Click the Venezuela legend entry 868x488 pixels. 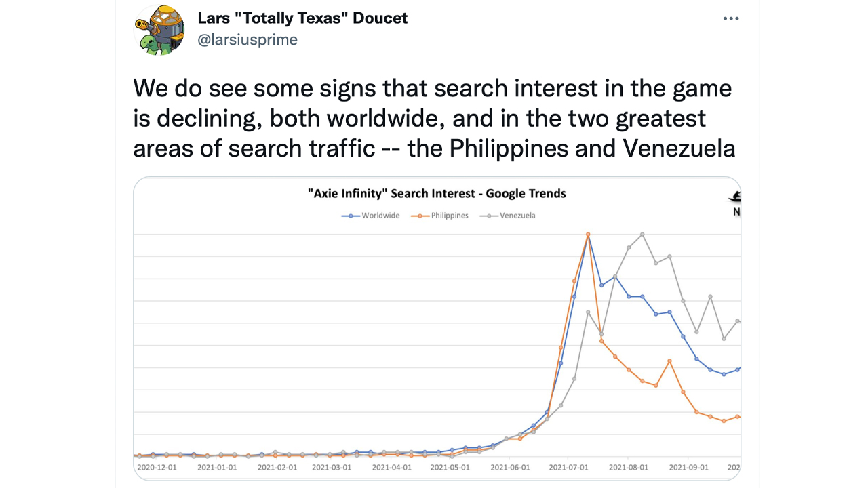click(x=508, y=216)
